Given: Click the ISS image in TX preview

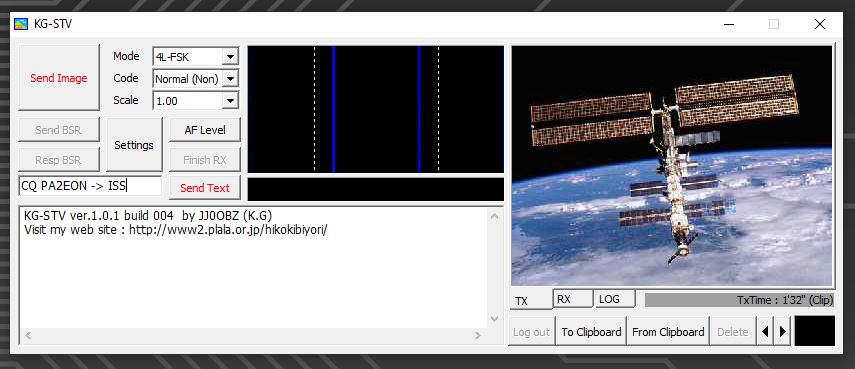Looking at the screenshot, I should pos(672,166).
